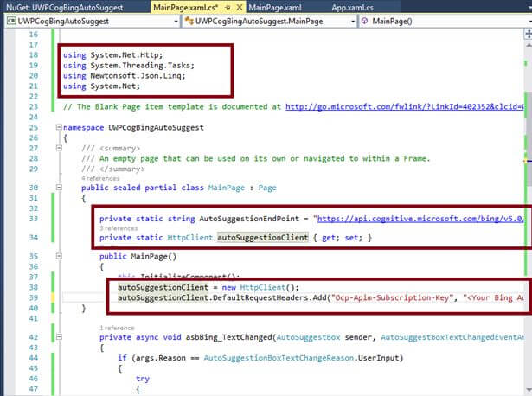532x396 pixels.
Task: Close the MainPage.xaml.cs tab
Action: (240, 7)
